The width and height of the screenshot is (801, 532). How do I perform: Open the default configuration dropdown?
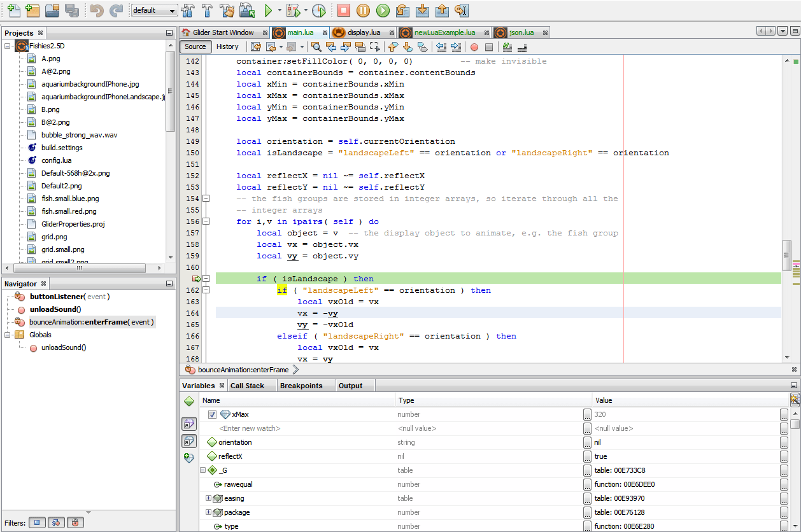click(154, 10)
